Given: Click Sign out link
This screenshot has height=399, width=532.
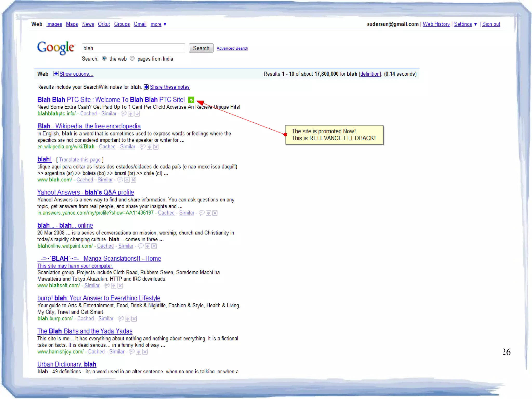Looking at the screenshot, I should 491,24.
